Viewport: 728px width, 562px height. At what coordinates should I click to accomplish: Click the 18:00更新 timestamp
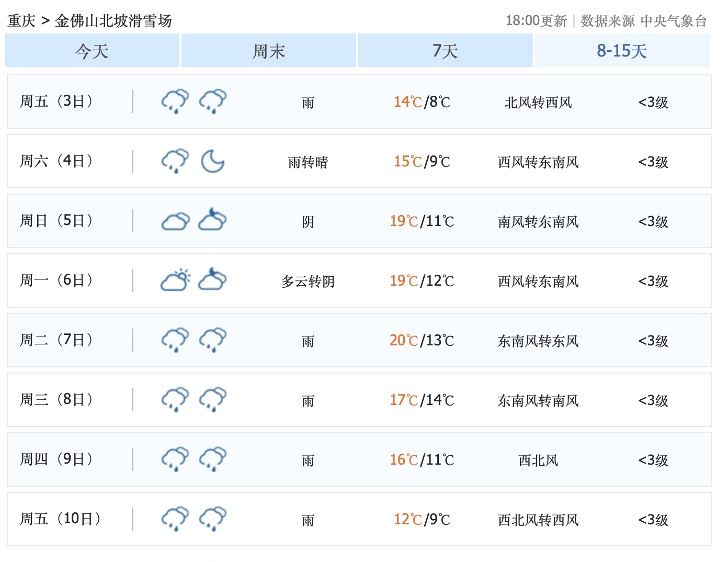tap(536, 21)
